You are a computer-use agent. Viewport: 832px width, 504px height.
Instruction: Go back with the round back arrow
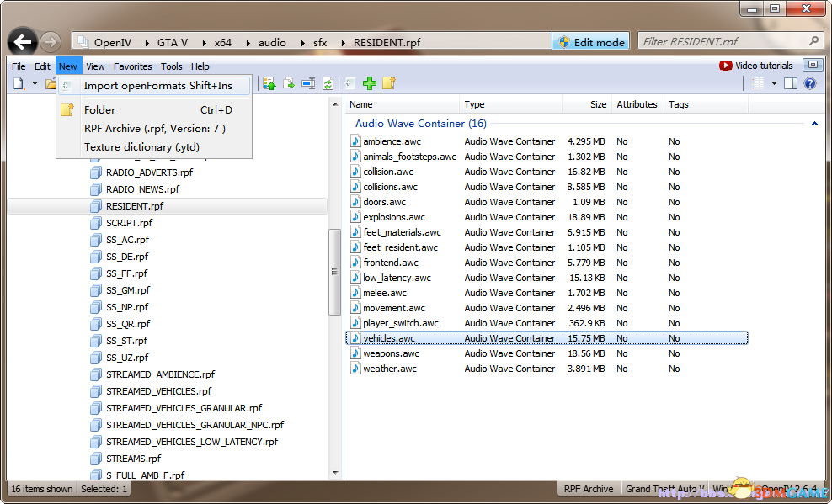(x=23, y=41)
